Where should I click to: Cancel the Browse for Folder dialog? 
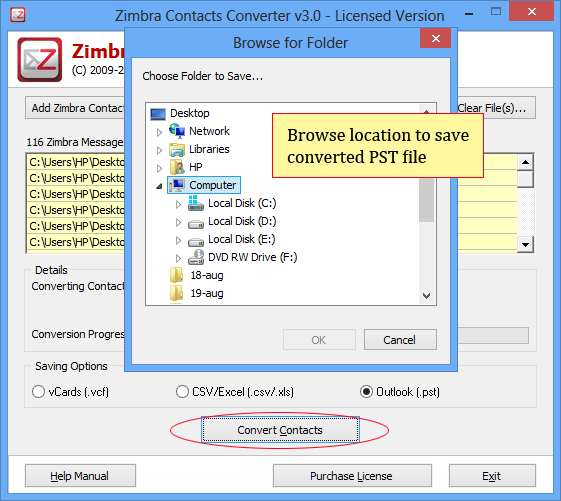[x=400, y=340]
